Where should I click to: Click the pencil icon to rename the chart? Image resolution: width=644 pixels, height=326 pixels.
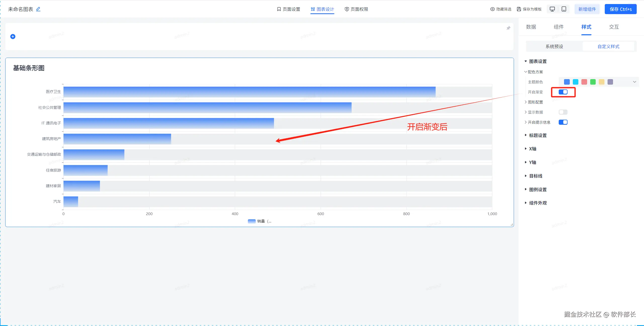[x=38, y=9]
